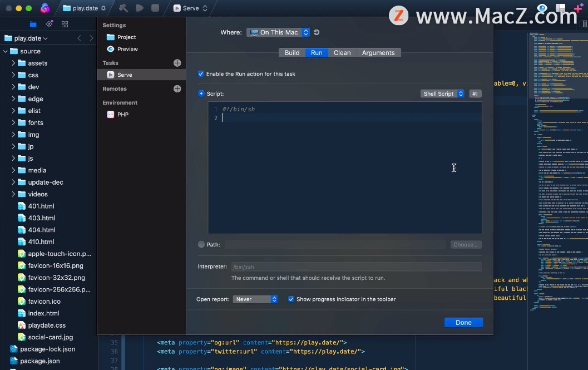Open the play.date sidebar path dropdown

26,38
